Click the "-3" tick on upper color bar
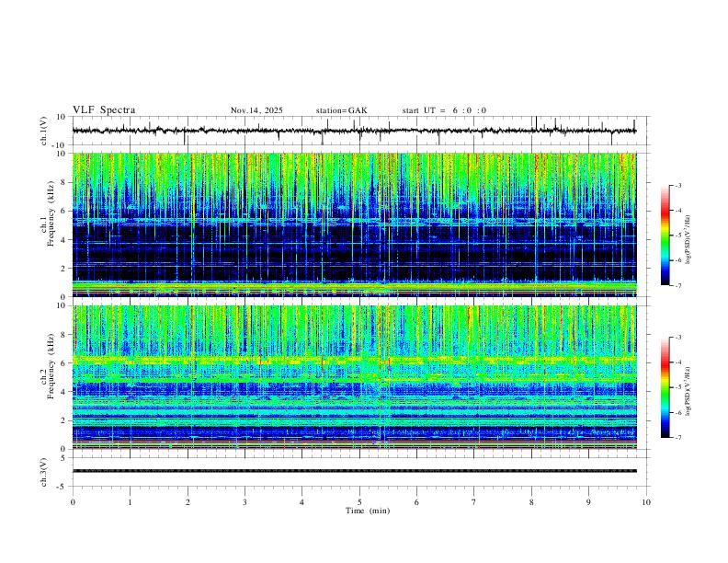Viewport: 728px width, 563px height. coord(677,185)
